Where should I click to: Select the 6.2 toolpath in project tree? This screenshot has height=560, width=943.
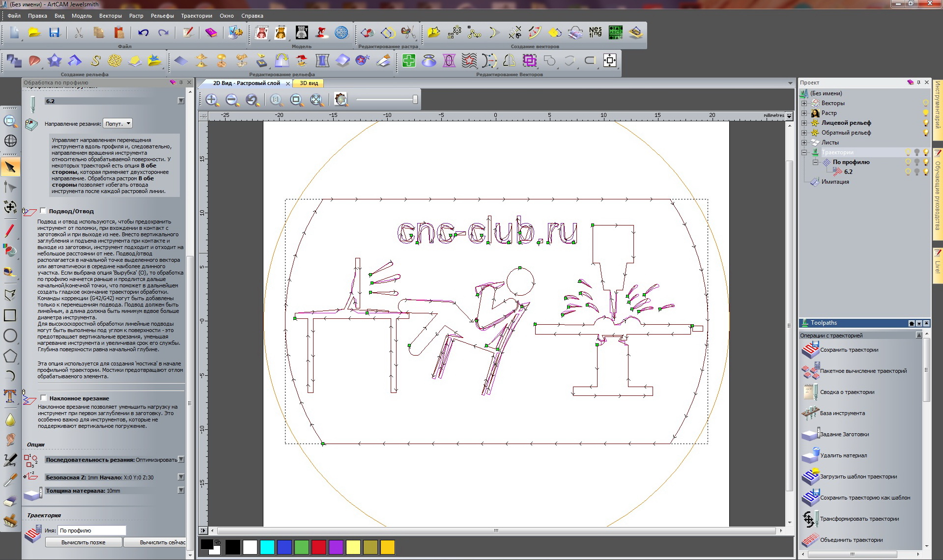[x=848, y=172]
